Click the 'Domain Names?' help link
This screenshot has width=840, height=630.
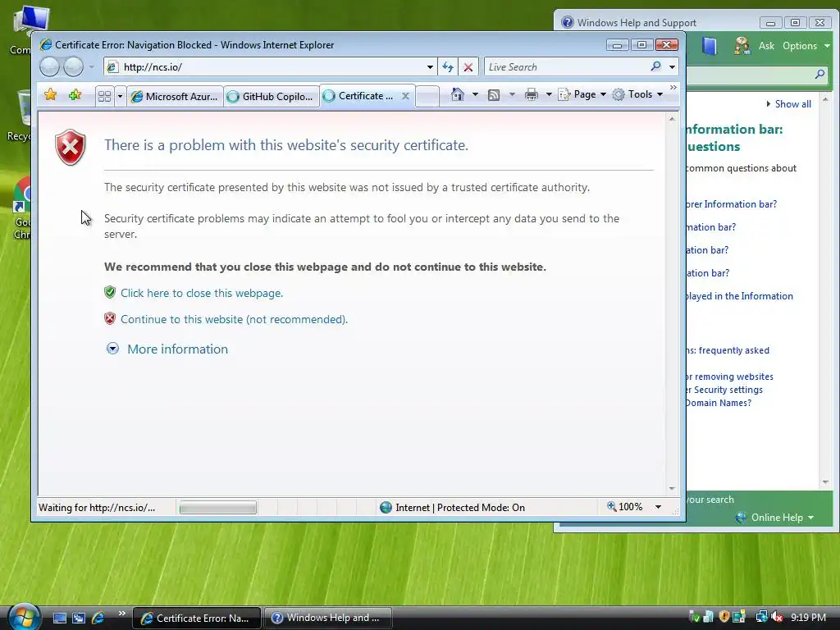click(x=719, y=403)
